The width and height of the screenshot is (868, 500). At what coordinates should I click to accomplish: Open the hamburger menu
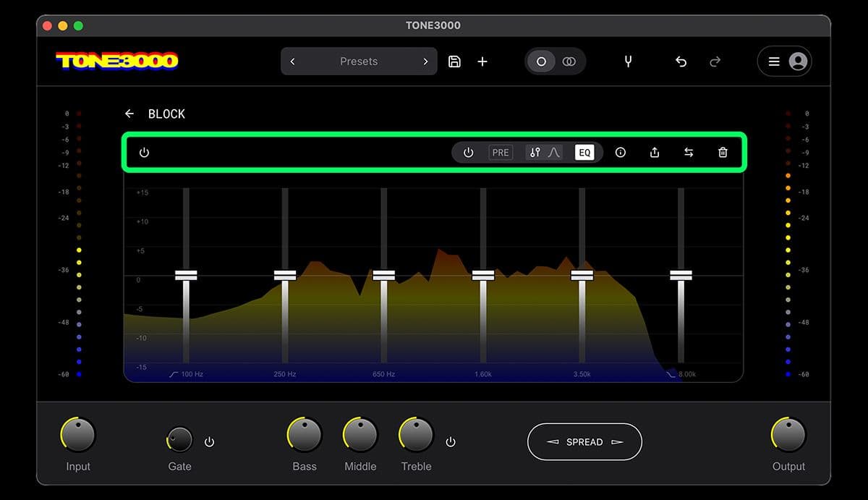(x=774, y=62)
